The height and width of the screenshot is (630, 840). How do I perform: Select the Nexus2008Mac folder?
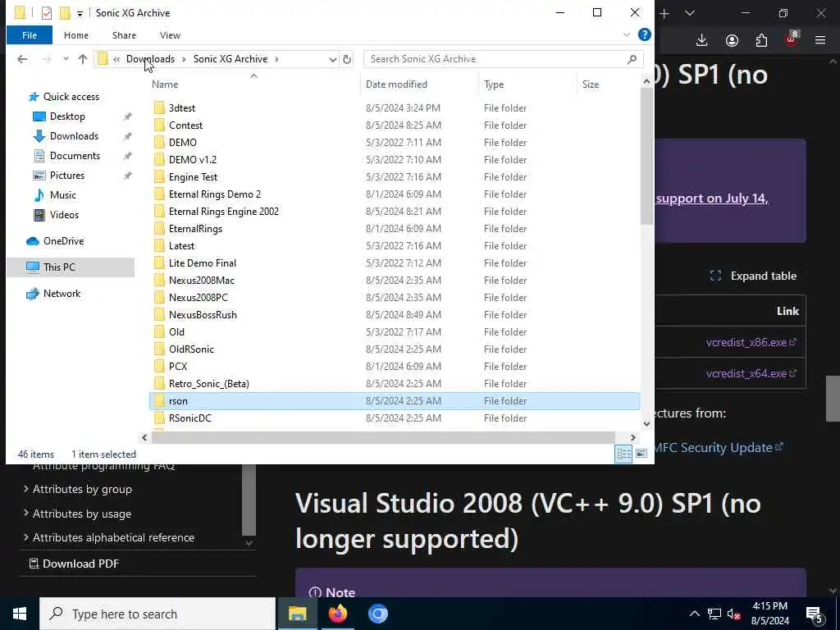202,281
